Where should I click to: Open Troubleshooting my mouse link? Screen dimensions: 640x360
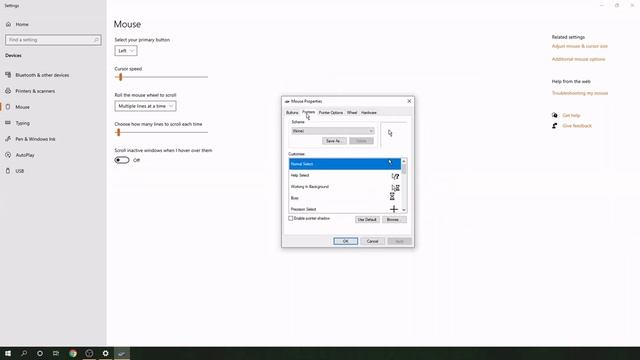pos(580,93)
